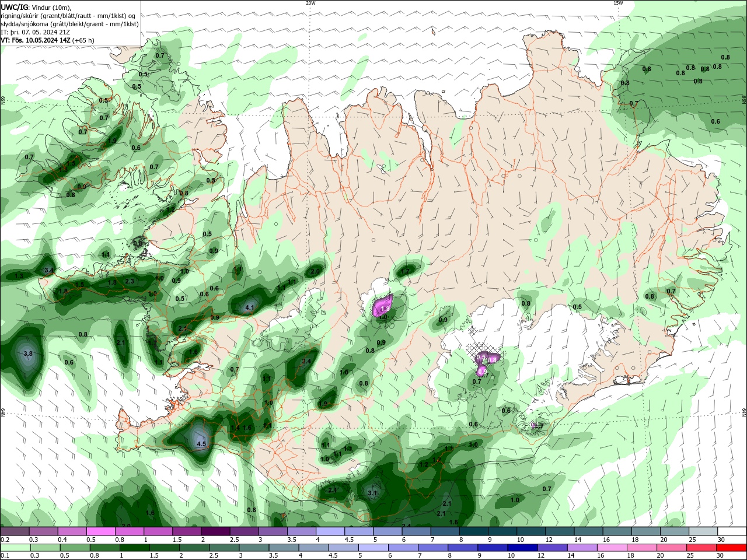Click the darkest green rain legend swatch labeled 1
747x560 pixels.
[x=134, y=548]
